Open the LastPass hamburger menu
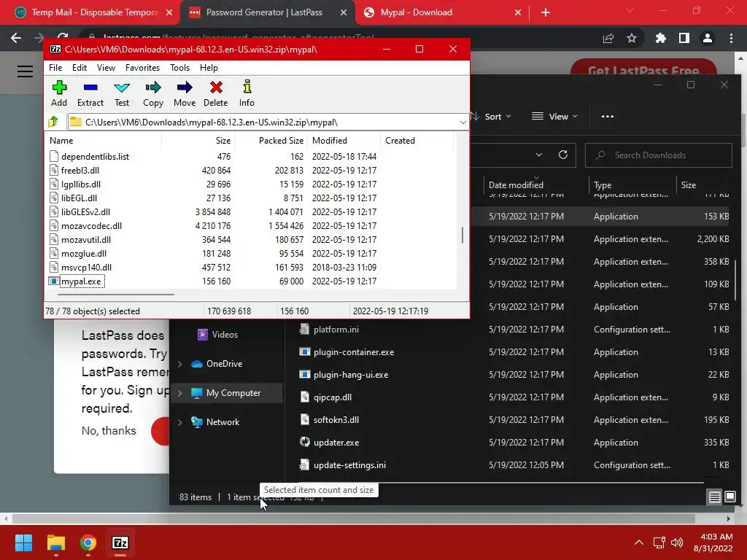The image size is (747, 560). (x=26, y=71)
